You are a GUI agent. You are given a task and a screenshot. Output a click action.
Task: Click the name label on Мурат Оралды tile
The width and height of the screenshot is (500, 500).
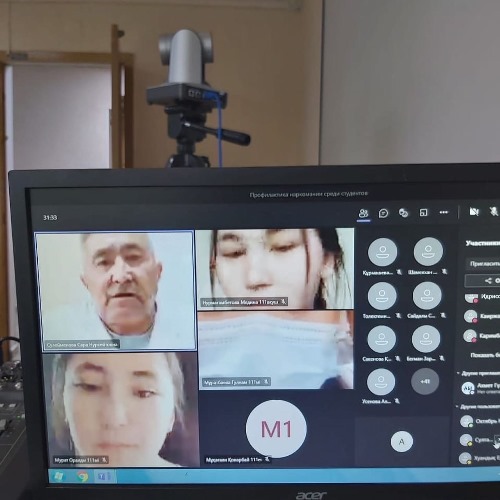point(81,460)
